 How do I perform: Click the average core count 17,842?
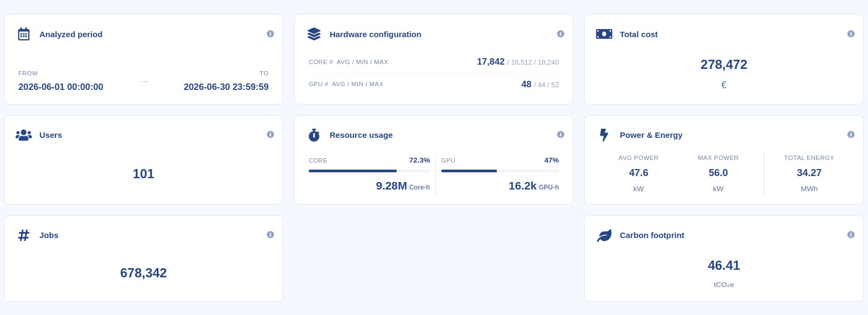point(491,61)
